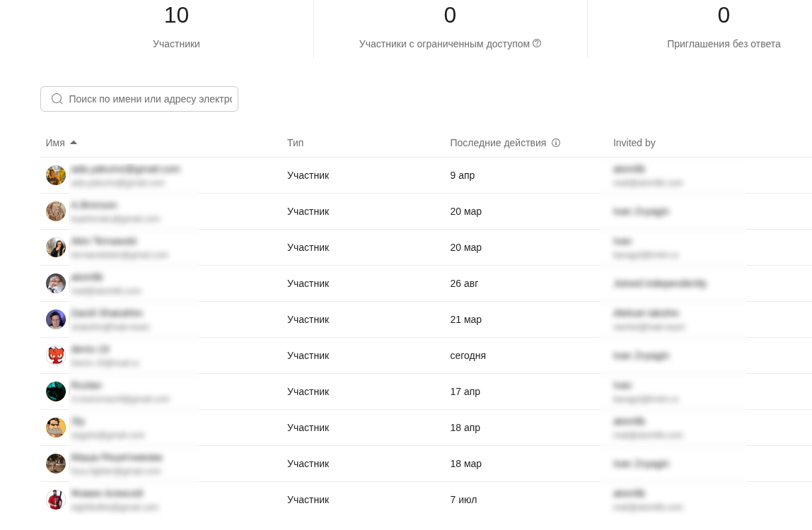Click the Тип column header
Image resolution: width=812 pixels, height=530 pixels.
[x=295, y=143]
